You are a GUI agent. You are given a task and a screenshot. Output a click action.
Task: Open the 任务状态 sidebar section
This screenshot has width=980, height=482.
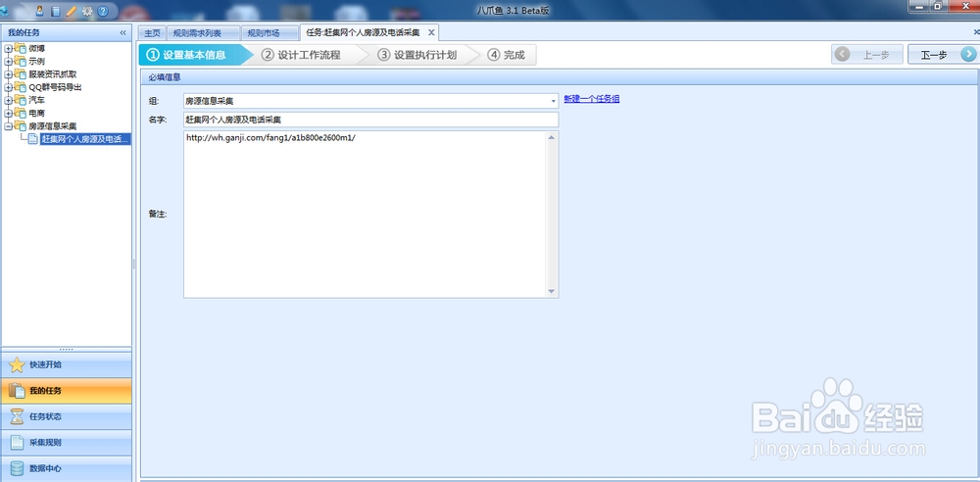(67, 416)
